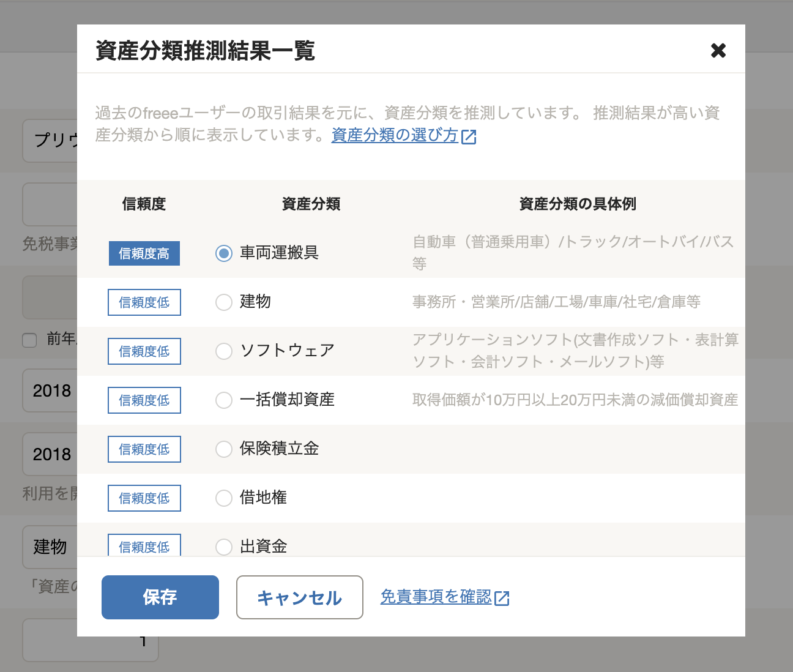The width and height of the screenshot is (793, 672).
Task: Select the 車両運搬具 radio button
Action: [224, 253]
